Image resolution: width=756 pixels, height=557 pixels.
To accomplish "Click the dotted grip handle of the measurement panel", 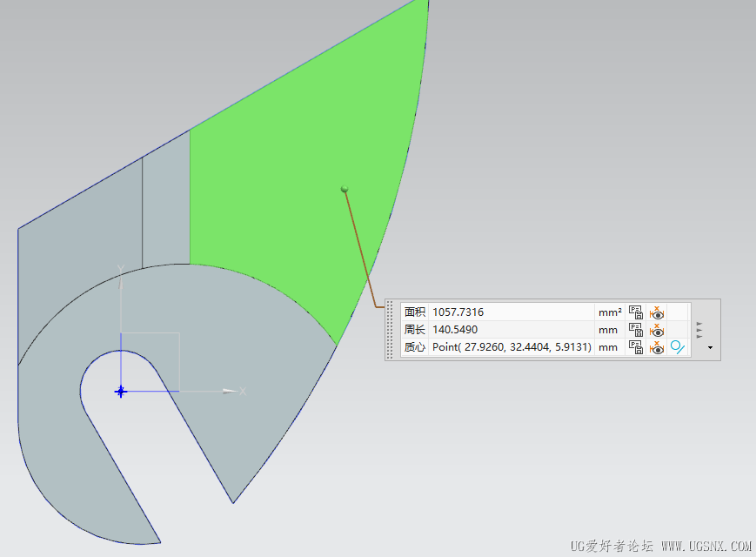I will (x=390, y=330).
